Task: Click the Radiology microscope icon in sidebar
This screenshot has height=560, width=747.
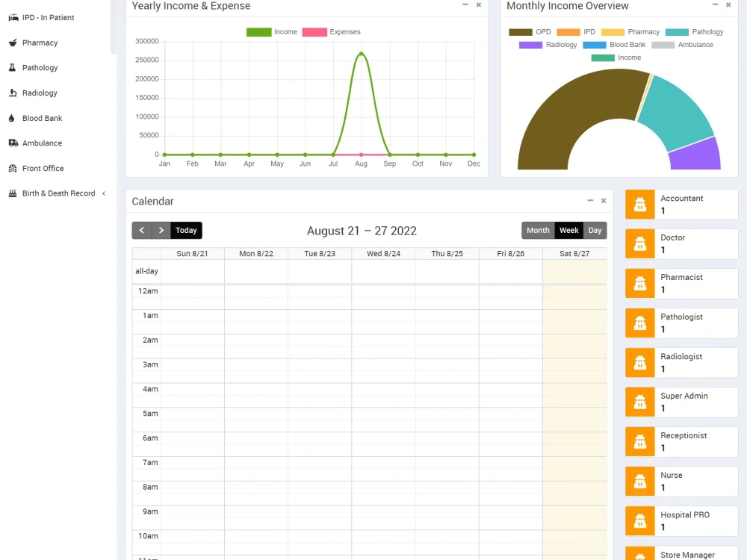Action: 13,93
